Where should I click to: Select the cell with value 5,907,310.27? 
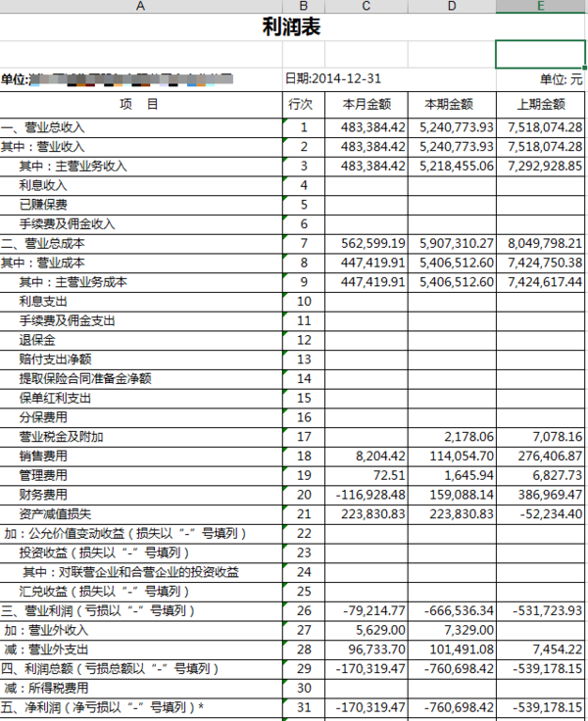[452, 243]
